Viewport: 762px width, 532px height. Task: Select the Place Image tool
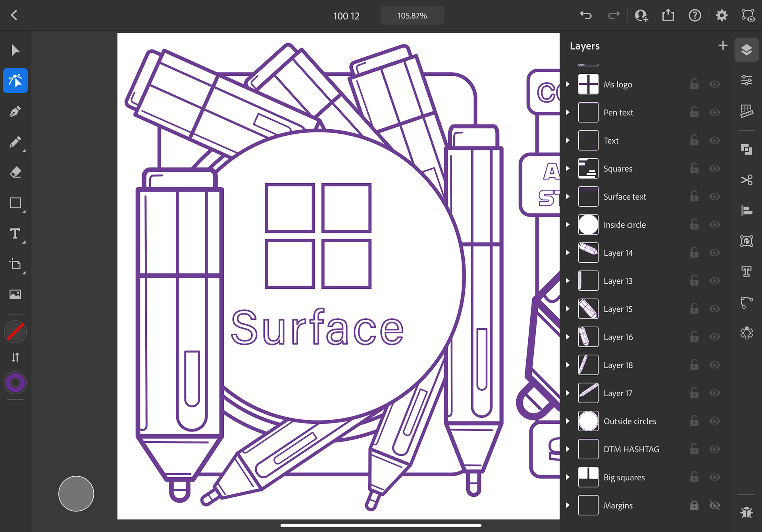pyautogui.click(x=15, y=294)
